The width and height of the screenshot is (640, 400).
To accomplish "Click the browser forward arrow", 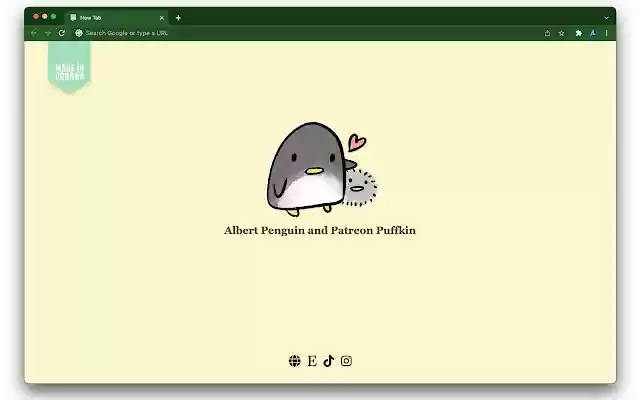I will [x=48, y=33].
